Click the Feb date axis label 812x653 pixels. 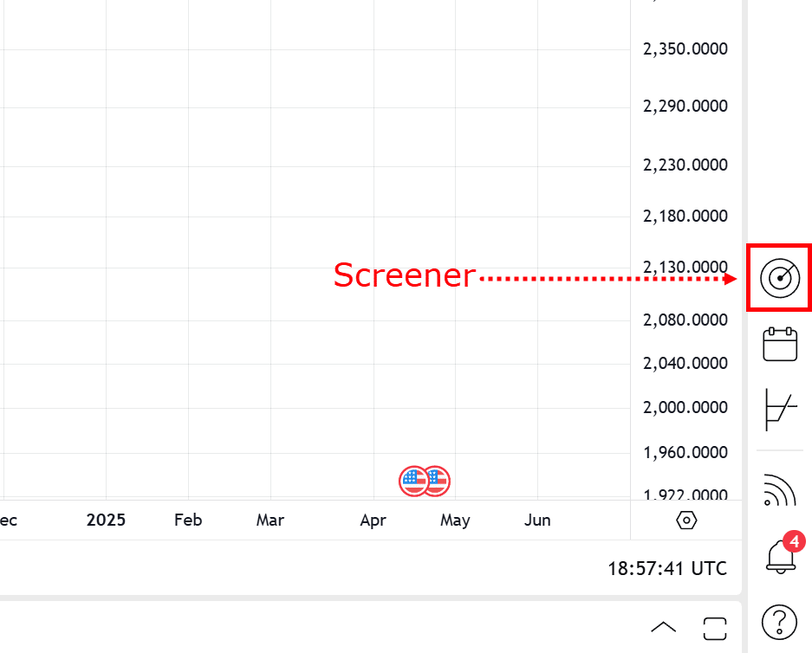click(188, 520)
